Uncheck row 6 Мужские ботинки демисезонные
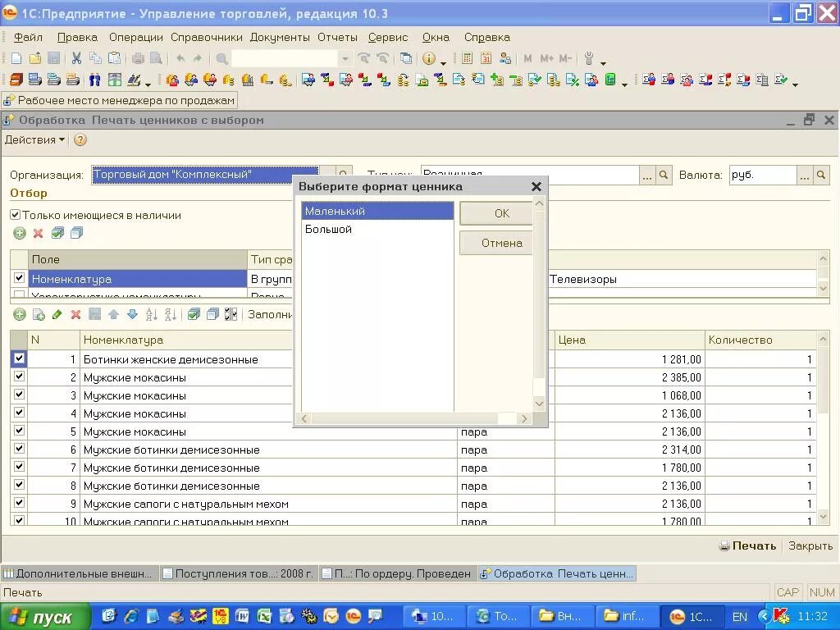840x630 pixels. click(x=20, y=449)
